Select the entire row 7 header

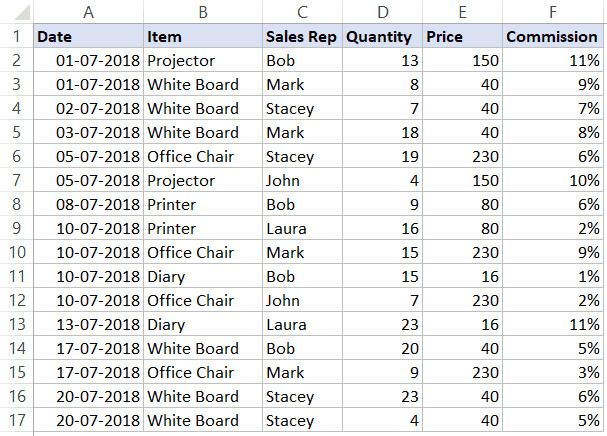tap(15, 181)
